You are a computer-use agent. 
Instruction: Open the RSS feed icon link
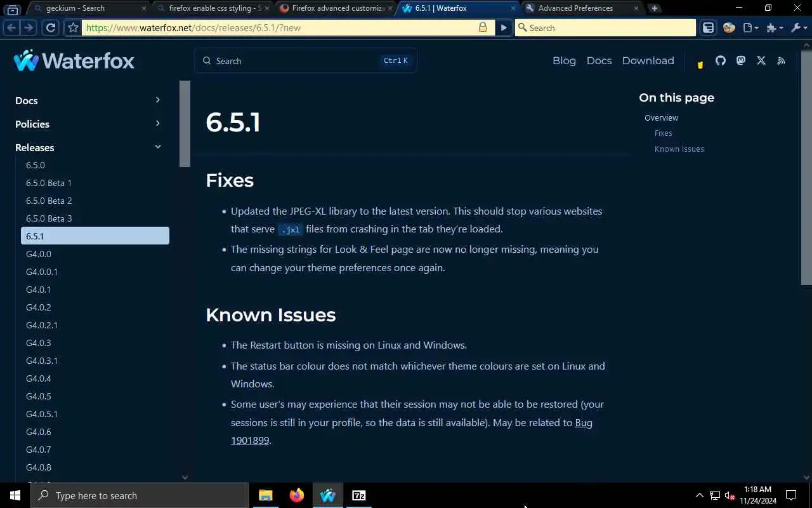782,60
